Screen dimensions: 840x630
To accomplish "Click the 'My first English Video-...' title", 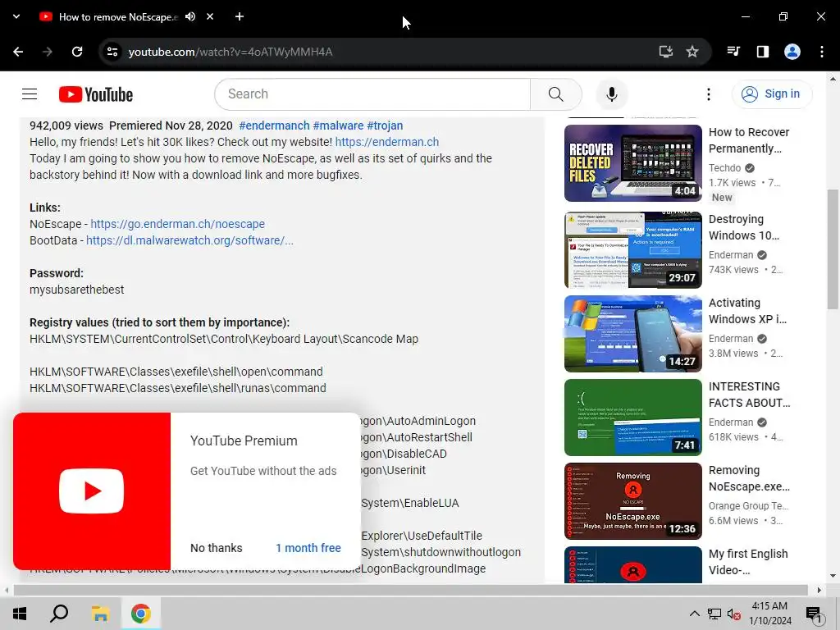I will coord(748,562).
